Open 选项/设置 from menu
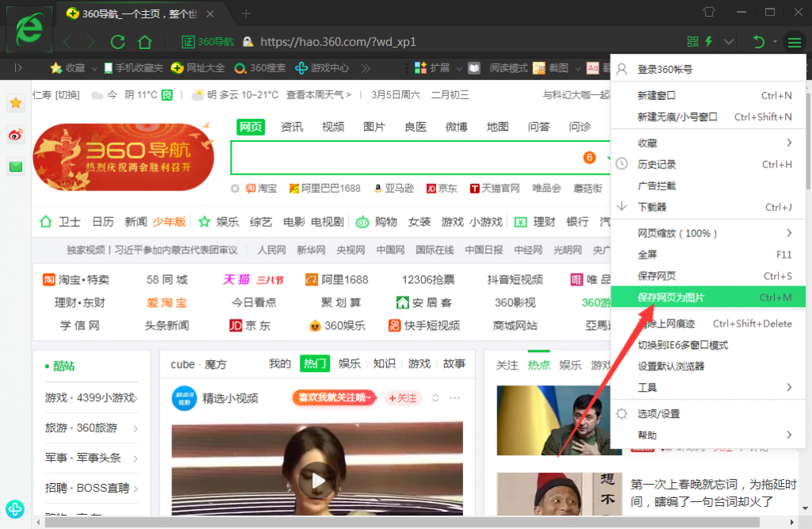 [x=708, y=413]
